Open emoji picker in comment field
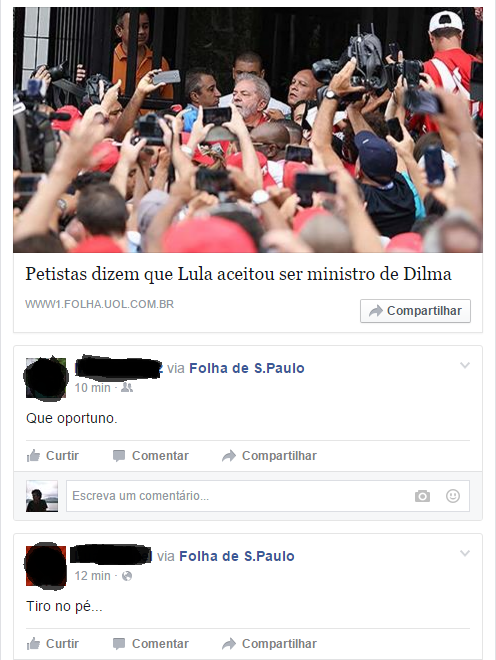This screenshot has width=496, height=660. [453, 496]
